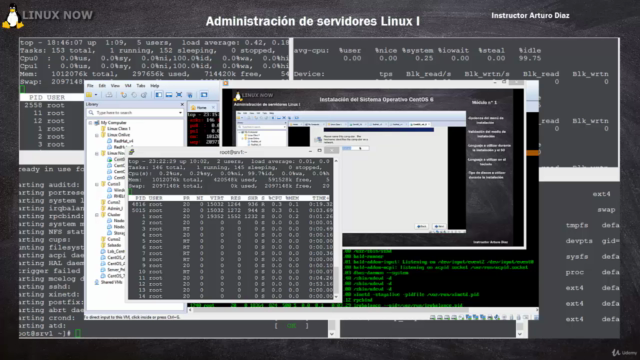This screenshot has height=360, width=640.
Task: Close the Library panel
Action: coord(182,104)
